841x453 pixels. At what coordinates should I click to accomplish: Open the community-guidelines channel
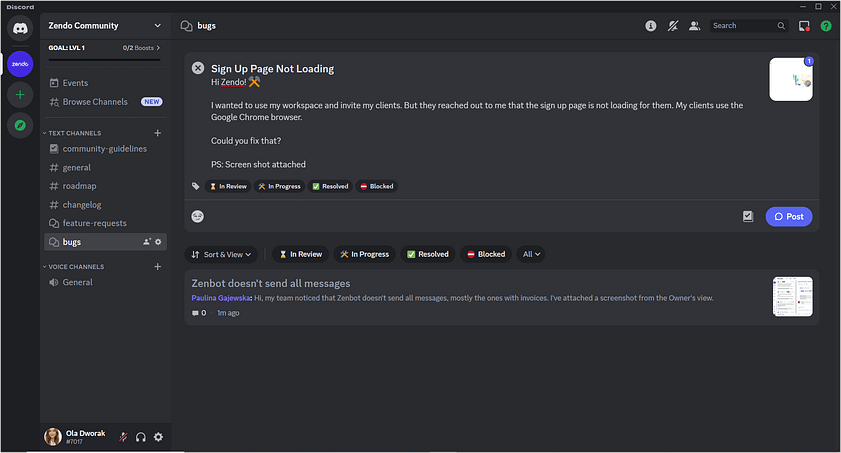click(105, 149)
